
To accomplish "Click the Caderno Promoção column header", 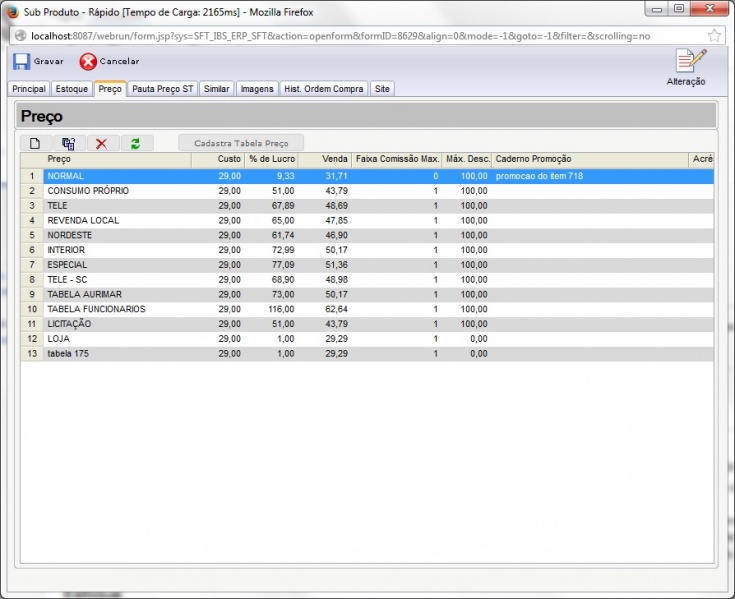I will [x=590, y=159].
